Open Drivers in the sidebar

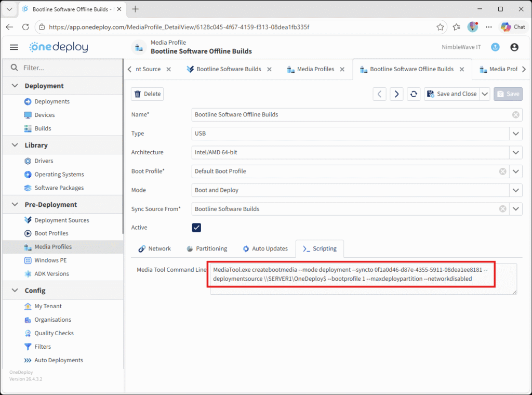click(44, 161)
